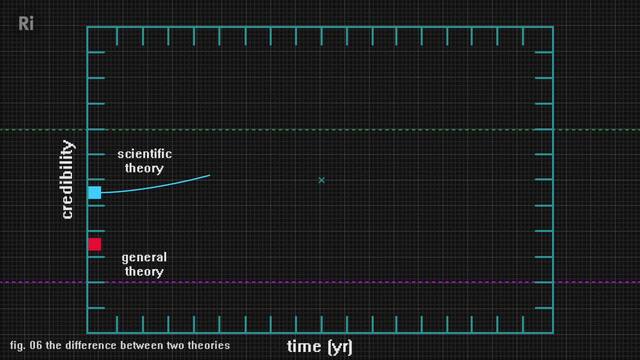Click the small x marker mid-chart
Viewport: 640px width, 360px height.
pyautogui.click(x=322, y=180)
